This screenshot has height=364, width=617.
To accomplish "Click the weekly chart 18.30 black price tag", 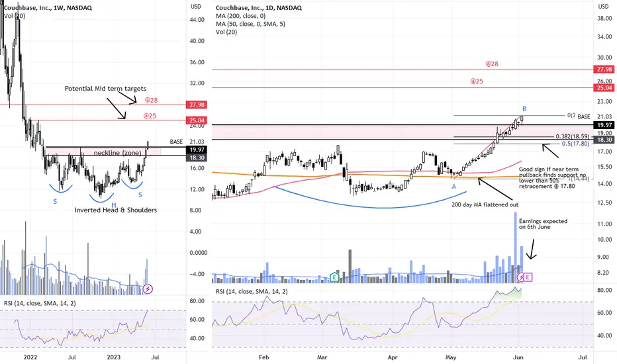I will [197, 158].
